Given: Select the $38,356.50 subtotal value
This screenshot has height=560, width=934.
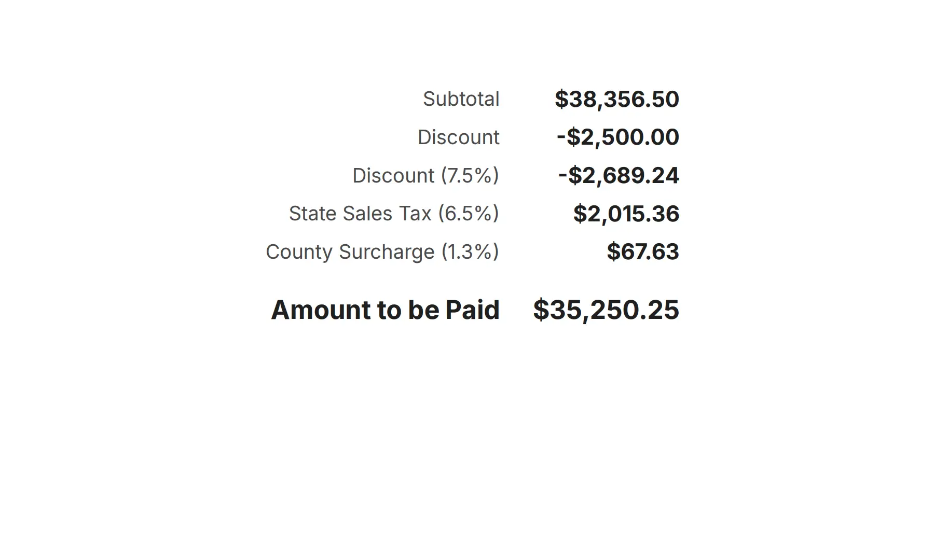Looking at the screenshot, I should click(617, 99).
